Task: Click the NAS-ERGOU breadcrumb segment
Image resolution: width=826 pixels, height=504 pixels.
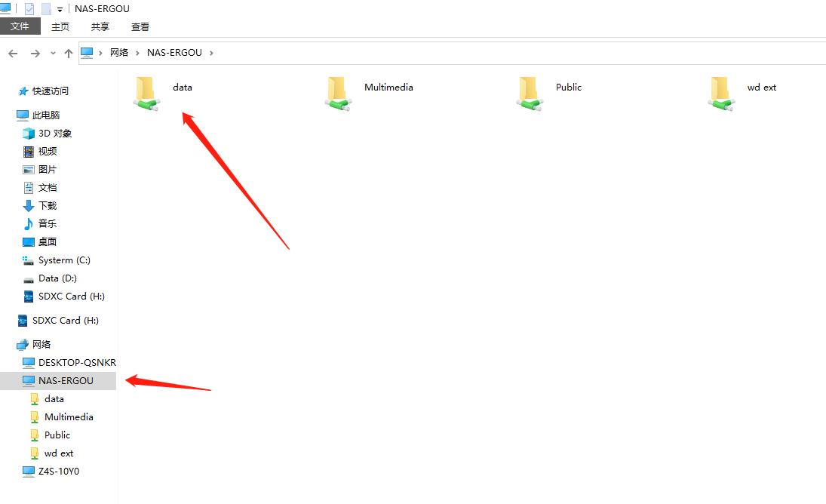Action: (x=174, y=53)
